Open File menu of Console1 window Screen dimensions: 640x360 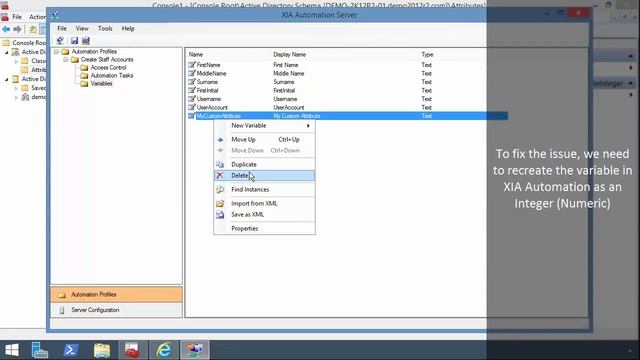(x=17, y=17)
